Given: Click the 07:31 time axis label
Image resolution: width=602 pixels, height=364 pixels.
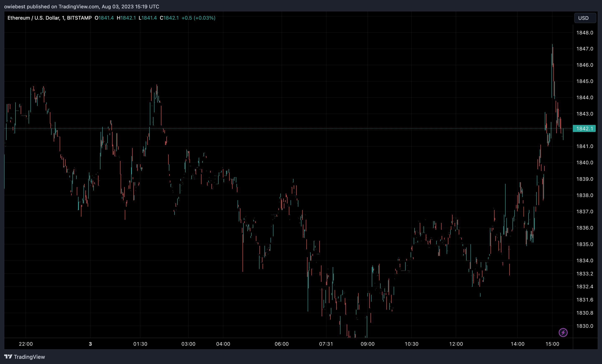Looking at the screenshot, I should coord(326,344).
